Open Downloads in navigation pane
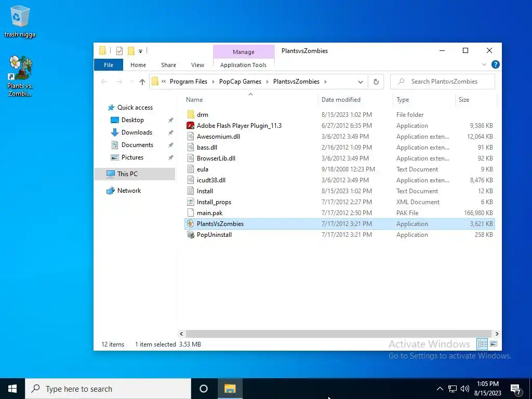 click(137, 132)
